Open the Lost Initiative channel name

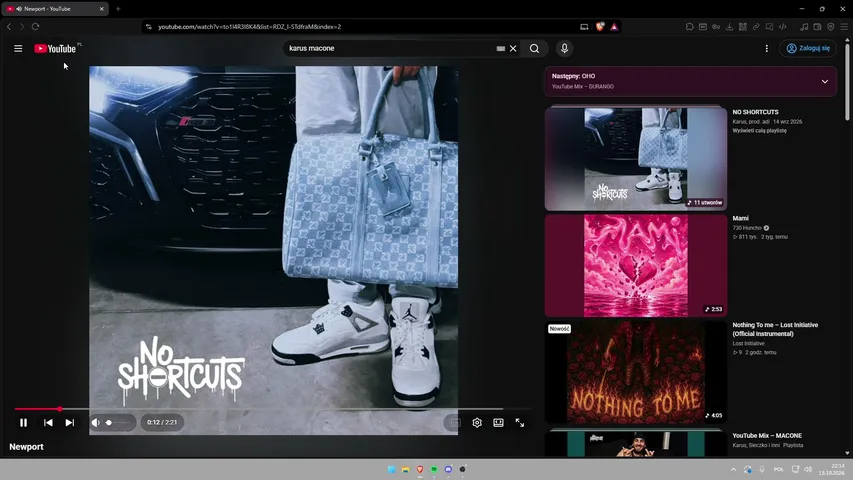point(748,343)
